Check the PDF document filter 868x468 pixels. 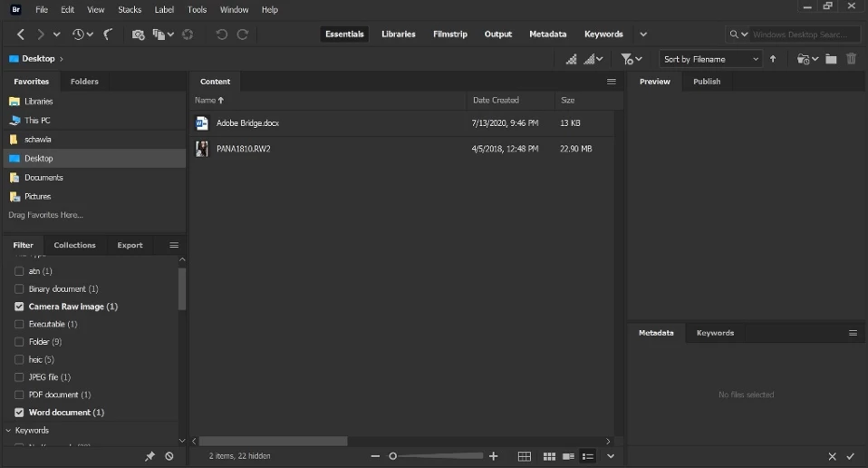(19, 395)
